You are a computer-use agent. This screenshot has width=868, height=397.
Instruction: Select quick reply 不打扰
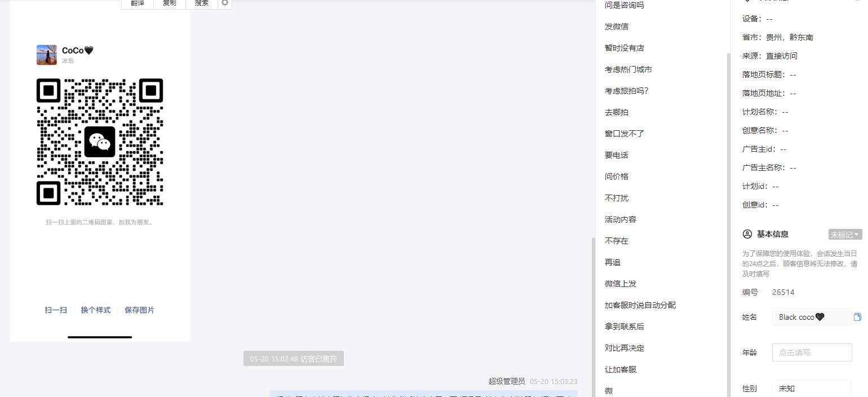[x=617, y=198]
